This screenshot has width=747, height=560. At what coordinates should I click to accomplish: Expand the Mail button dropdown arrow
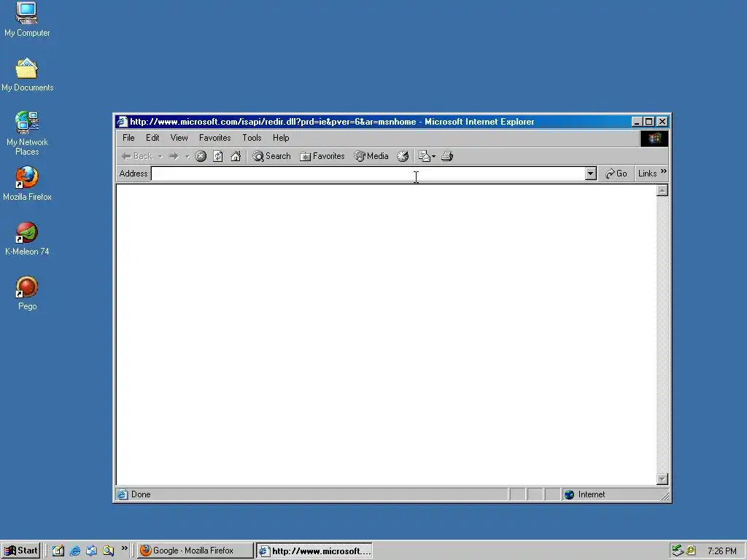click(433, 156)
